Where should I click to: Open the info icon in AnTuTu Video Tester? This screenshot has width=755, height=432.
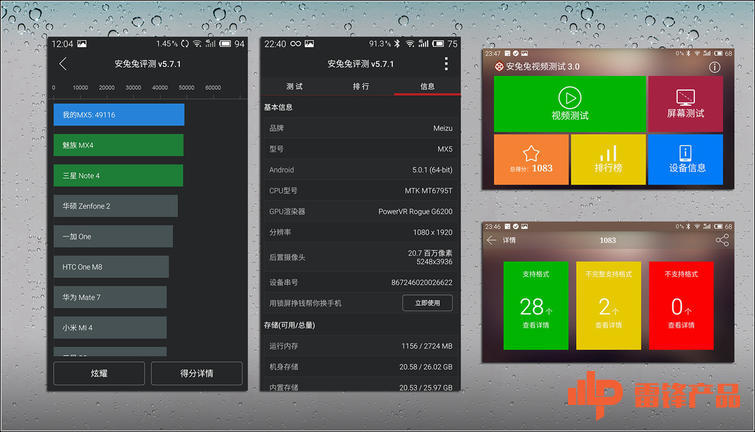(714, 67)
